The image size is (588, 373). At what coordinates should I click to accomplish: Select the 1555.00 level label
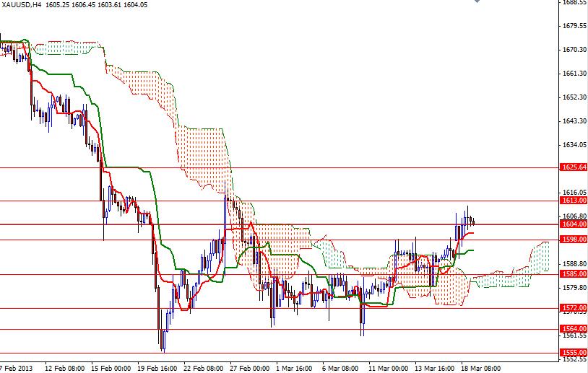pos(574,352)
